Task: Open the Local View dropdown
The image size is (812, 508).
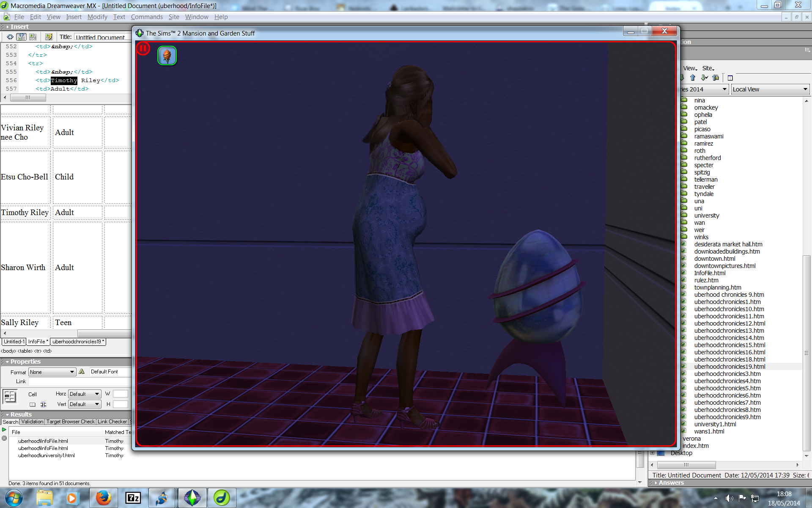Action: pos(771,89)
